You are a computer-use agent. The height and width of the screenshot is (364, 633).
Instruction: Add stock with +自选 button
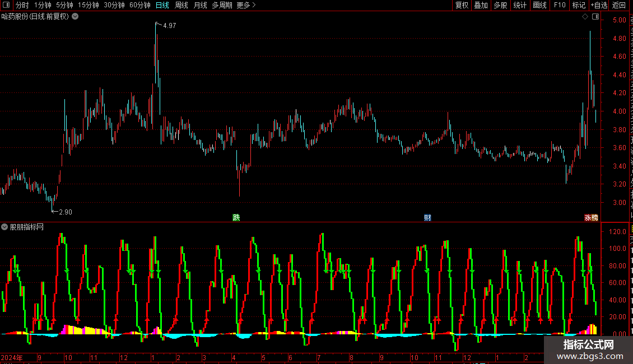point(599,5)
